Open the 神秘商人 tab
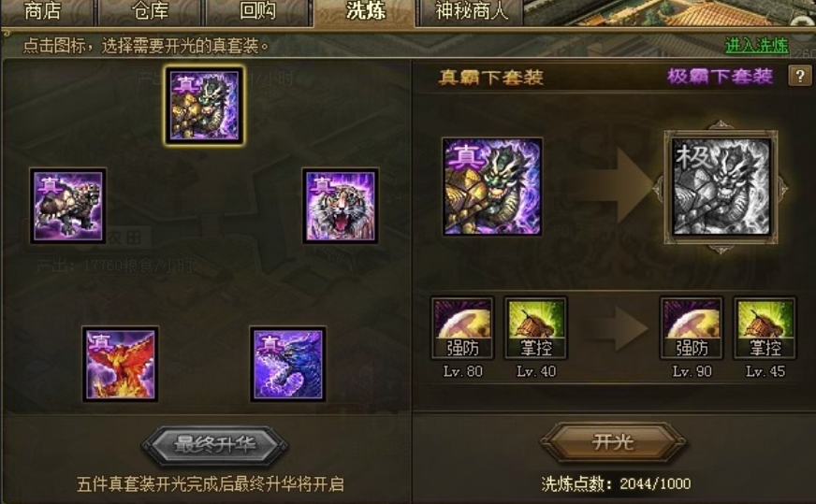Image resolution: width=816 pixels, height=504 pixels. tap(471, 11)
